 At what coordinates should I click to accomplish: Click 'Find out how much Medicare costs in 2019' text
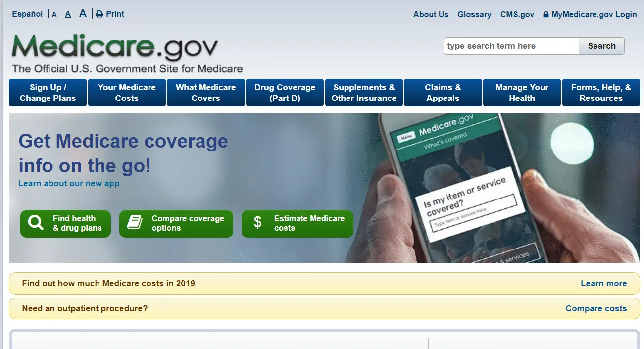[x=108, y=284]
